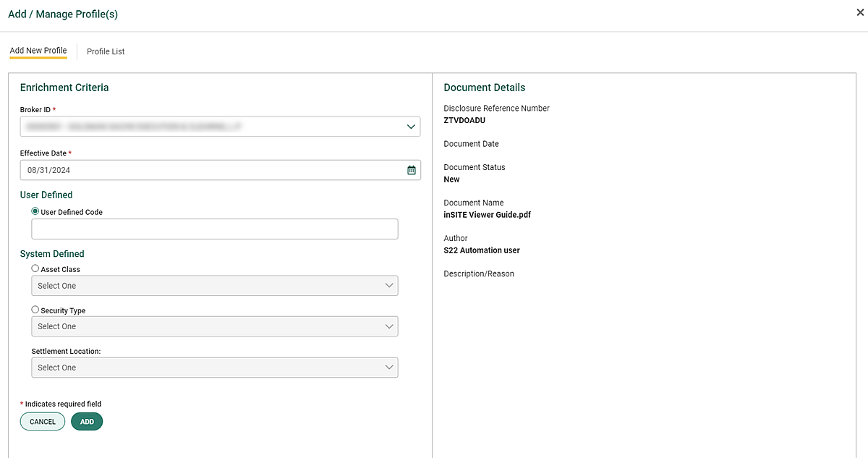Viewport: 868px width, 458px height.
Task: Click the Enrichment Criteria heading
Action: coord(64,88)
